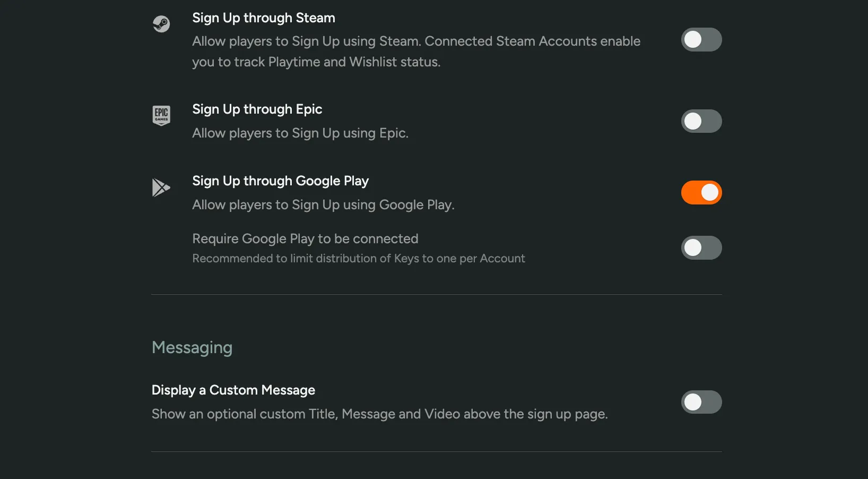Click the Epic Games icon
The image size is (868, 479).
point(161,115)
